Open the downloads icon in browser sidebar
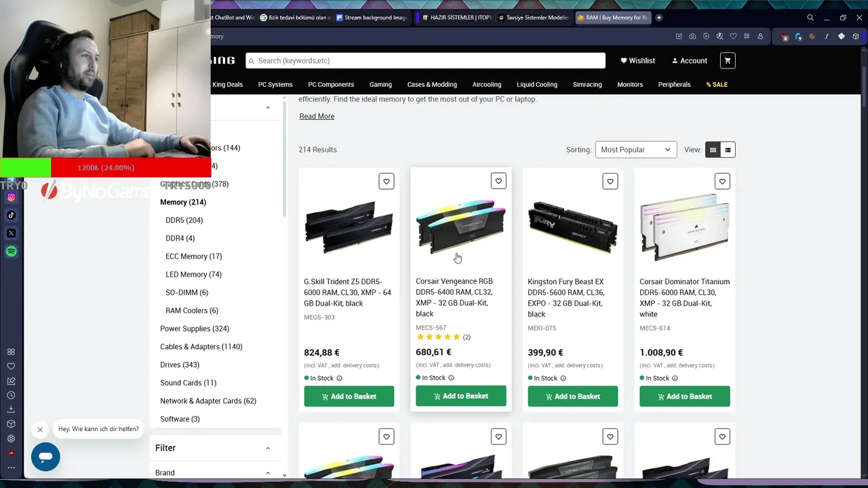868x488 pixels. [x=11, y=409]
